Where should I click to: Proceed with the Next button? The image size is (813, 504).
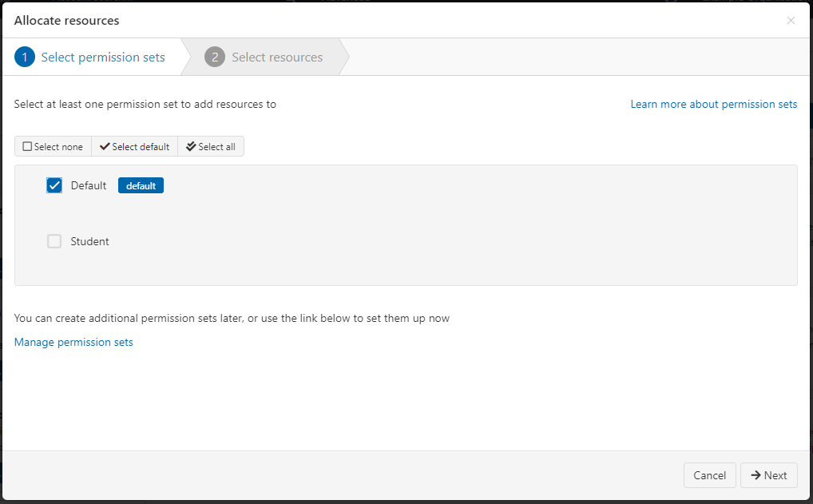768,475
